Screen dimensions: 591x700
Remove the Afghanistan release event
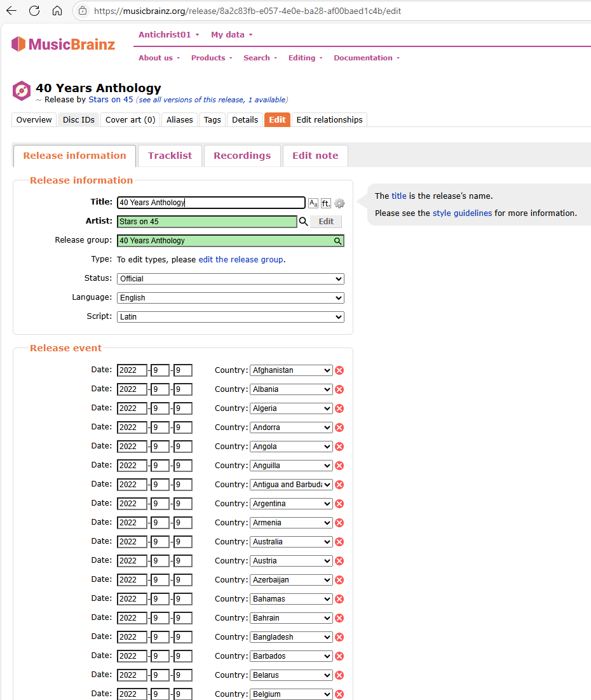pyautogui.click(x=339, y=370)
